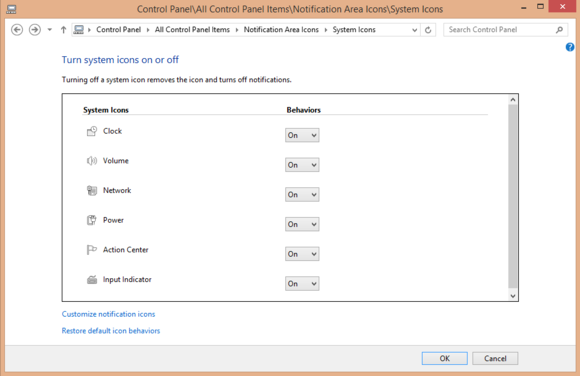Click the Turn system icons on or off heading
580x376 pixels.
pyautogui.click(x=120, y=60)
